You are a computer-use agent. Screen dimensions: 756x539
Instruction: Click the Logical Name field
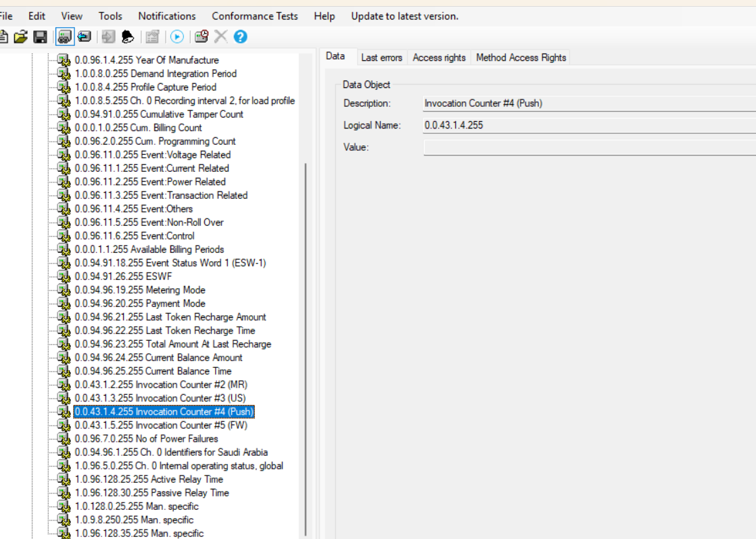tap(589, 125)
